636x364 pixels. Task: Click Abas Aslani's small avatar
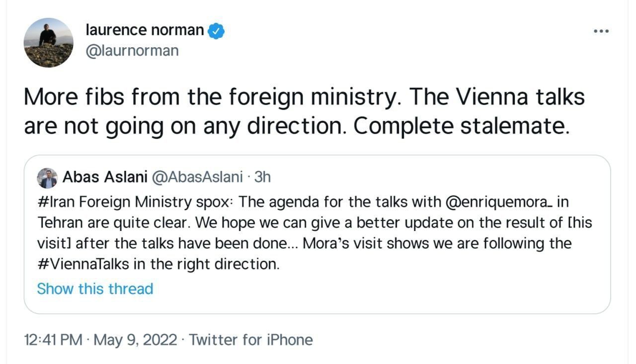pos(47,178)
